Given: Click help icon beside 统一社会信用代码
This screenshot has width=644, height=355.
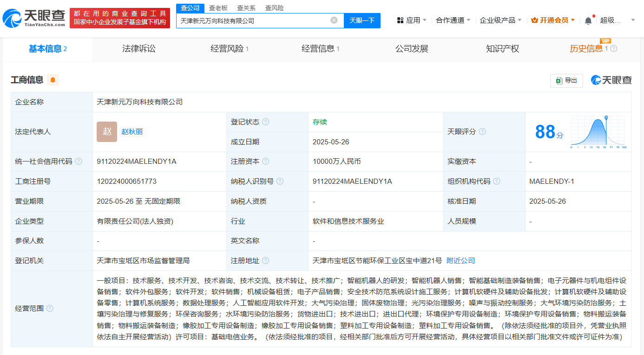Looking at the screenshot, I should pos(79,161).
